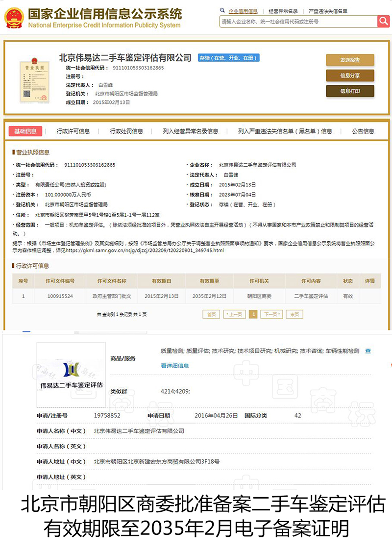Open the gkml.samr.gov.cn notice link

click(145, 250)
